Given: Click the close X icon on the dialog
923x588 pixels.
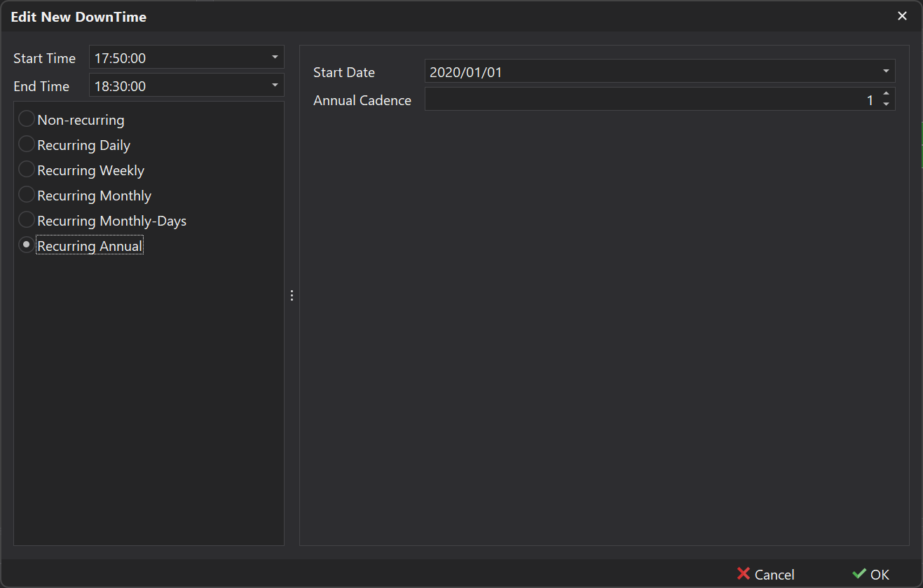Looking at the screenshot, I should point(902,15).
